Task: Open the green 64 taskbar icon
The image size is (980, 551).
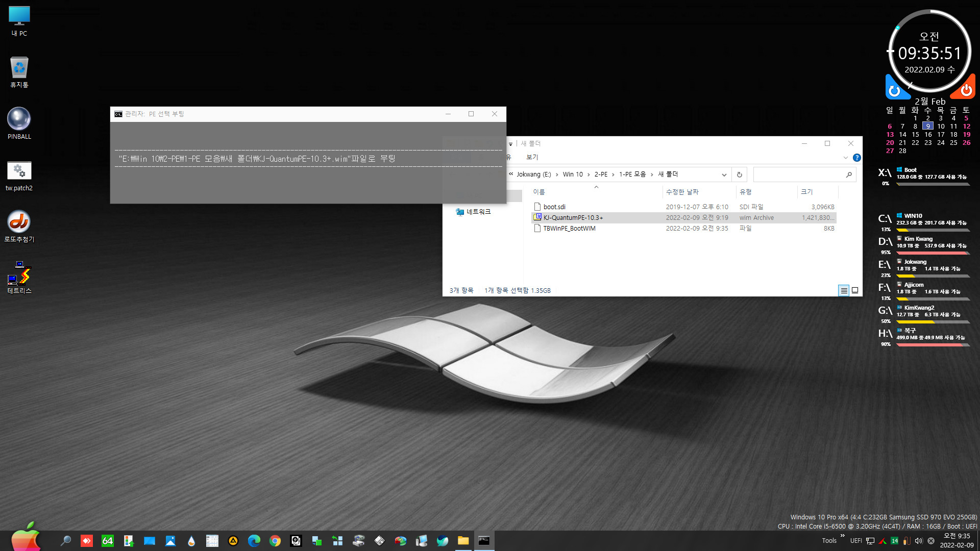Action: [108, 541]
